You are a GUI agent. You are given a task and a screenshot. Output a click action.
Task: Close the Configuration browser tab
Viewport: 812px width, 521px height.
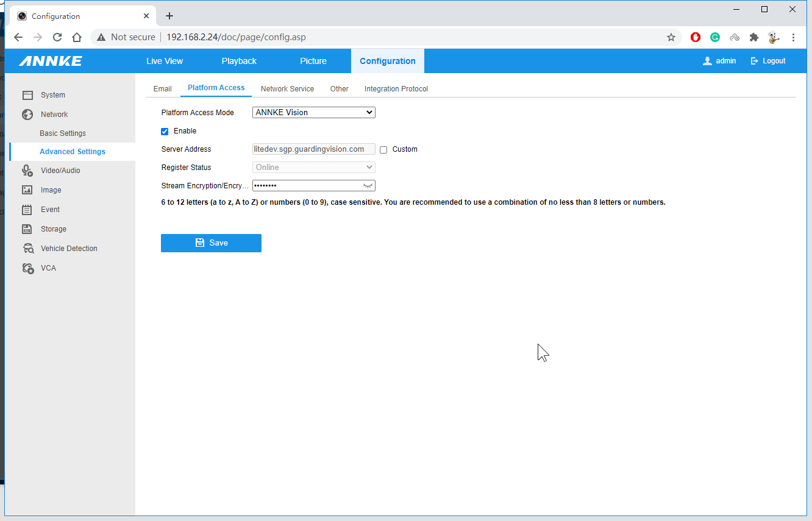pyautogui.click(x=146, y=16)
